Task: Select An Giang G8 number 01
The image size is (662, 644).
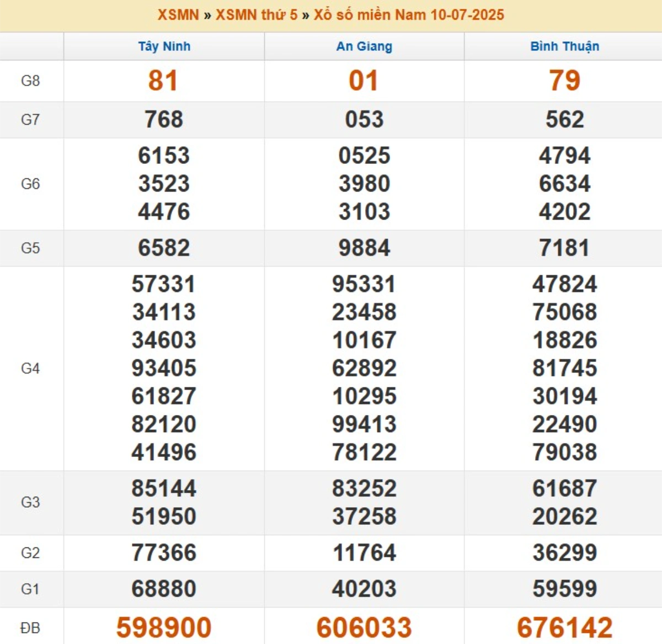Action: point(364,81)
